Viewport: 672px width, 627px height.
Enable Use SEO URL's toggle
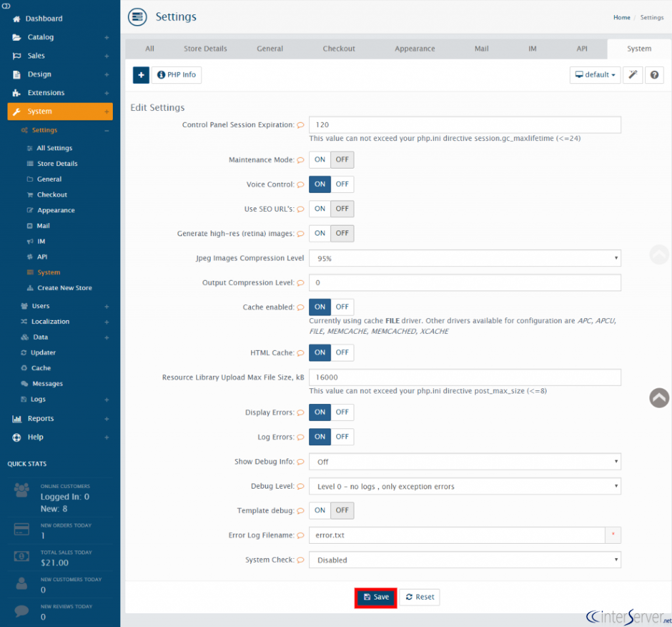coord(320,209)
